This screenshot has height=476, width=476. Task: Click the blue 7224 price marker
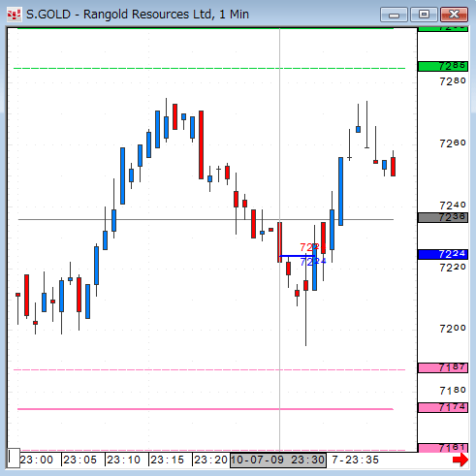(x=443, y=254)
